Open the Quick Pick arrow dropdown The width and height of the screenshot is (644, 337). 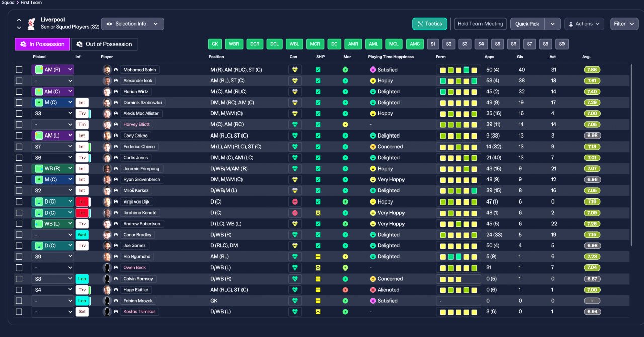(x=553, y=24)
